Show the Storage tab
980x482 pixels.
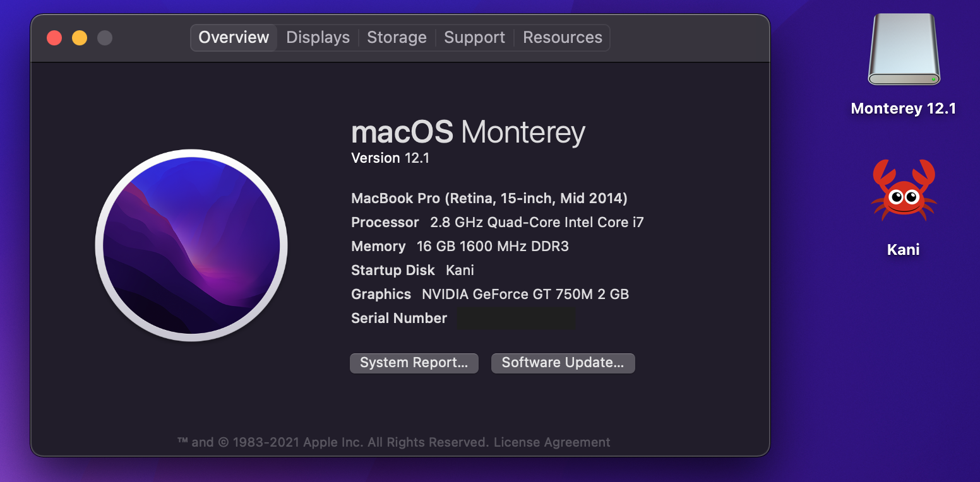397,38
